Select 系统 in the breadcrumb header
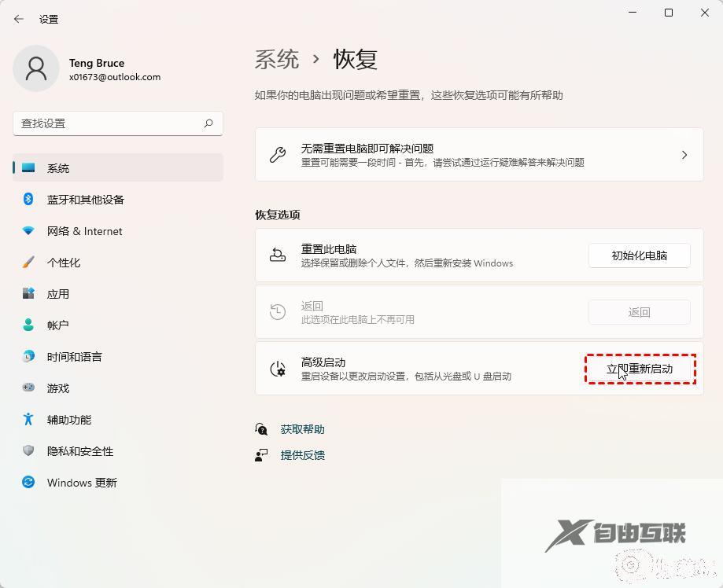This screenshot has width=723, height=588. point(276,59)
